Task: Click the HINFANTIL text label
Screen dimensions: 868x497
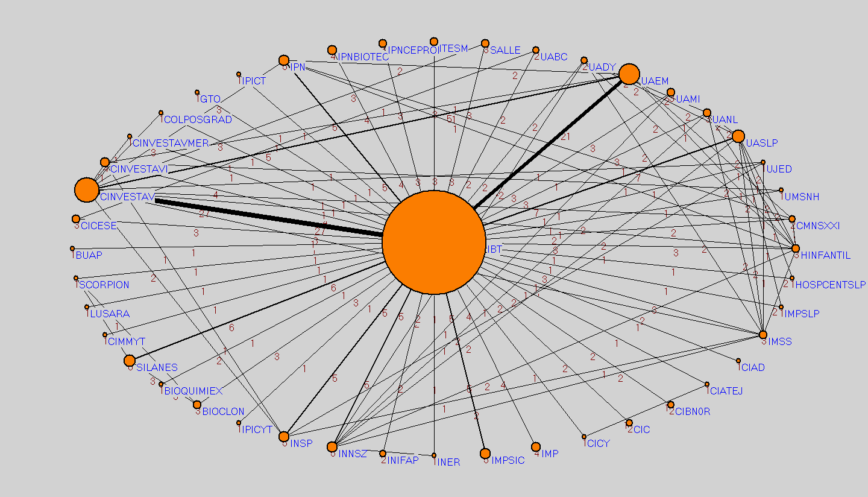Action: point(825,256)
